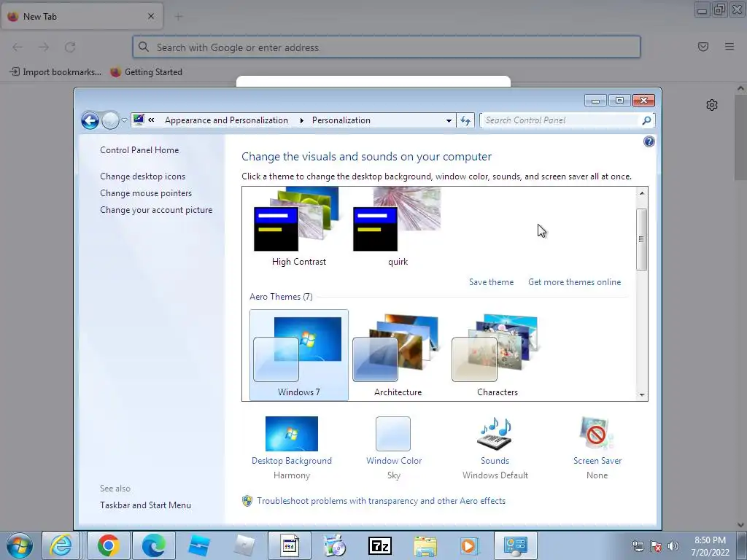The height and width of the screenshot is (560, 747).
Task: Click the volume speaker tray icon
Action: [x=673, y=546]
